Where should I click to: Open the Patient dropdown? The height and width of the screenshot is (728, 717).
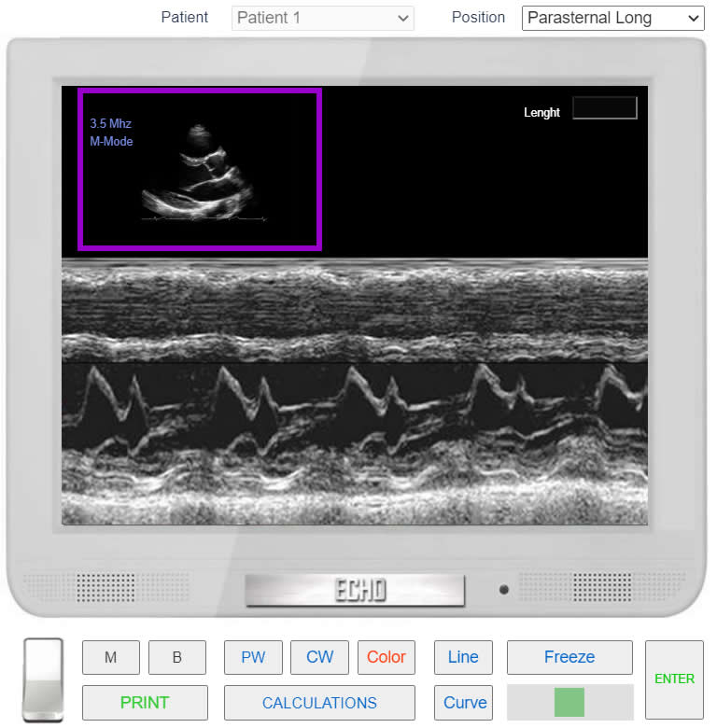pyautogui.click(x=322, y=18)
